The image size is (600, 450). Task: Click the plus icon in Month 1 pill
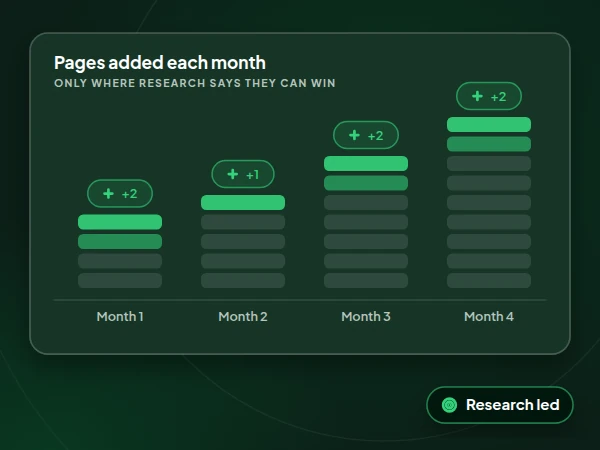pos(108,194)
